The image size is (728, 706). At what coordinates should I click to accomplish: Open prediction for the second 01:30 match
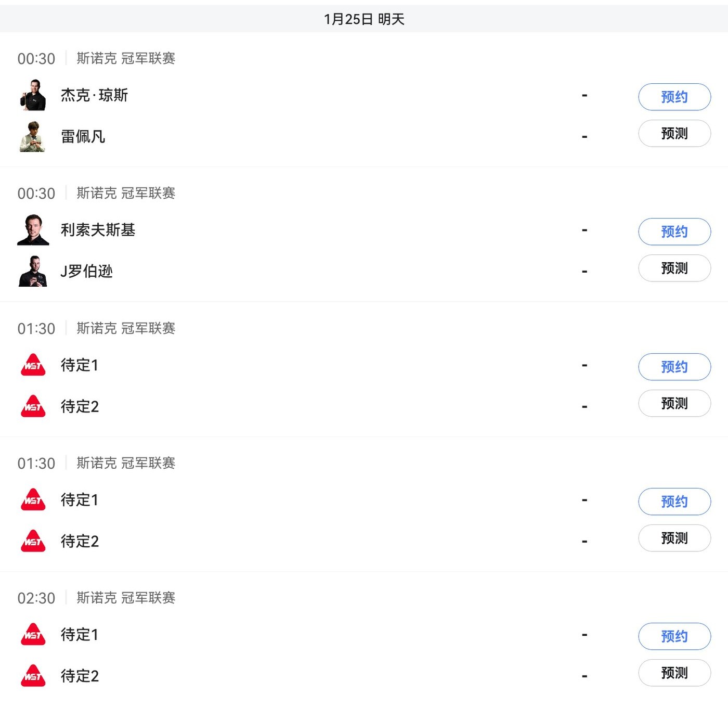point(674,538)
